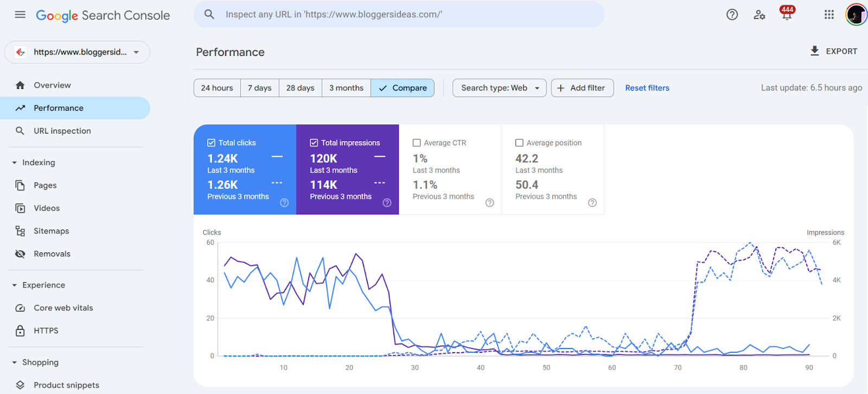Click help icon on Total impressions card
The height and width of the screenshot is (394, 868).
tap(387, 203)
